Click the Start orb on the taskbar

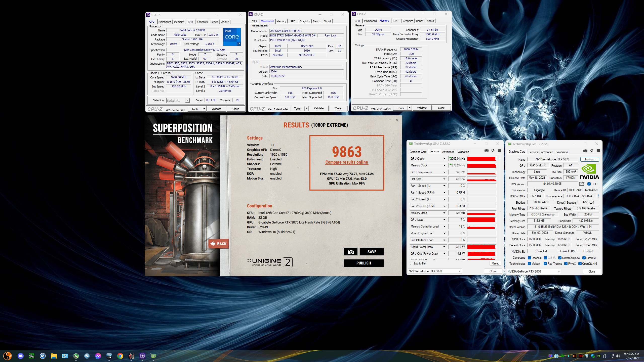(8, 356)
